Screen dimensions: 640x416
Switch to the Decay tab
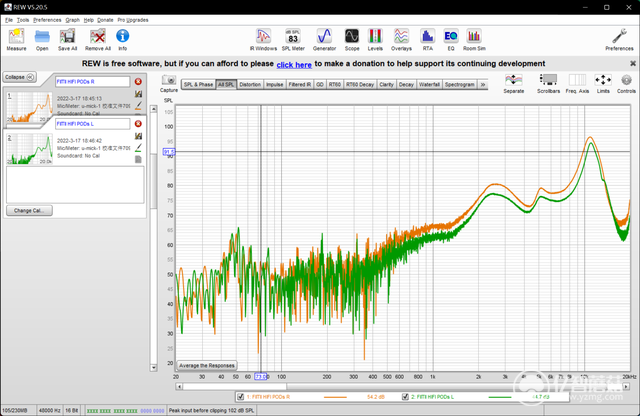(x=406, y=85)
